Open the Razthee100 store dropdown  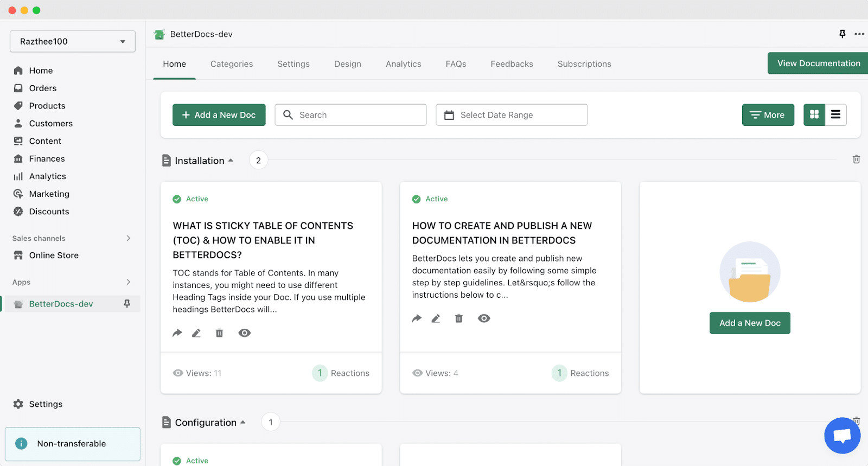pos(73,41)
